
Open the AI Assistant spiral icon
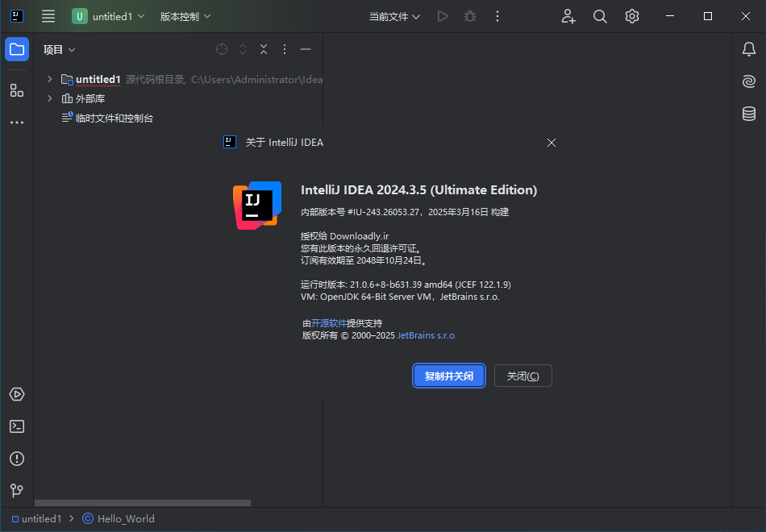click(x=749, y=81)
